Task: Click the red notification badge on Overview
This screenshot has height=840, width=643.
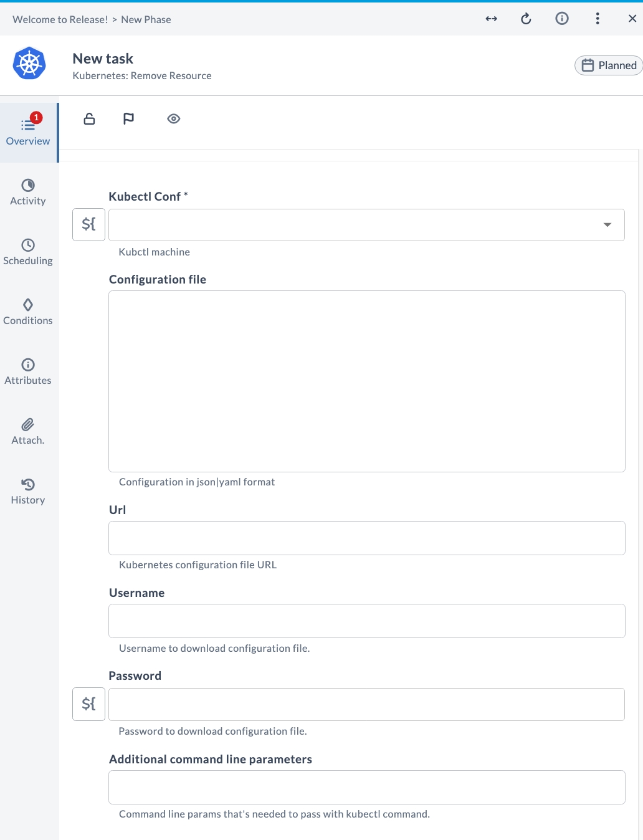Action: pyautogui.click(x=36, y=117)
